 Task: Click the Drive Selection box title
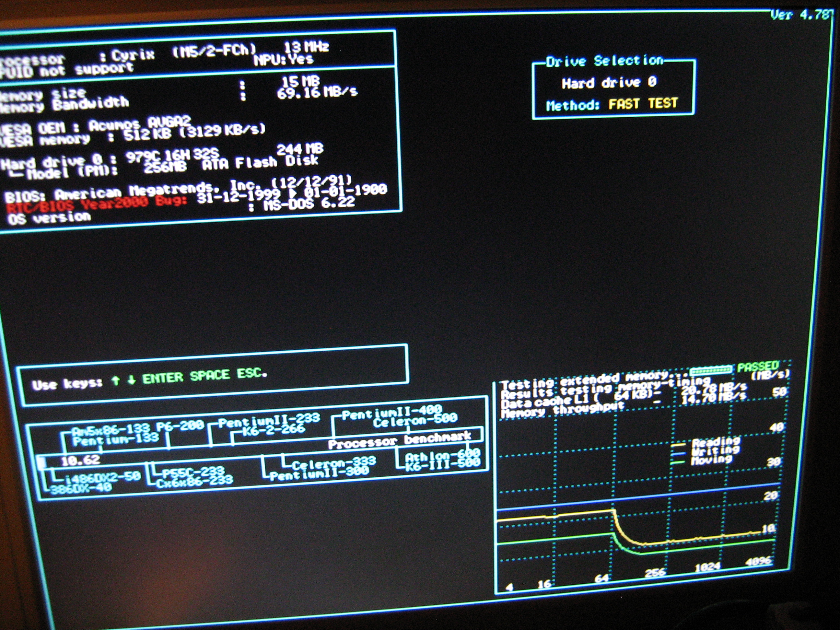click(x=604, y=61)
